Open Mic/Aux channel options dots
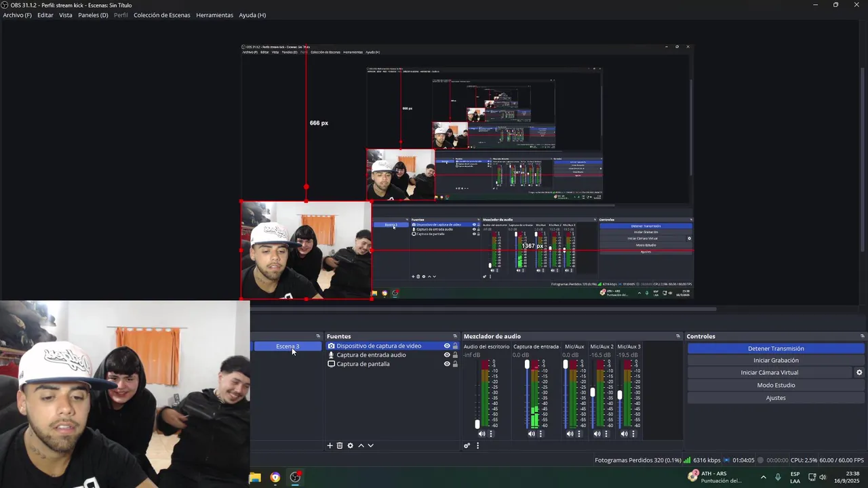Viewport: 868px width, 488px height. pos(578,434)
